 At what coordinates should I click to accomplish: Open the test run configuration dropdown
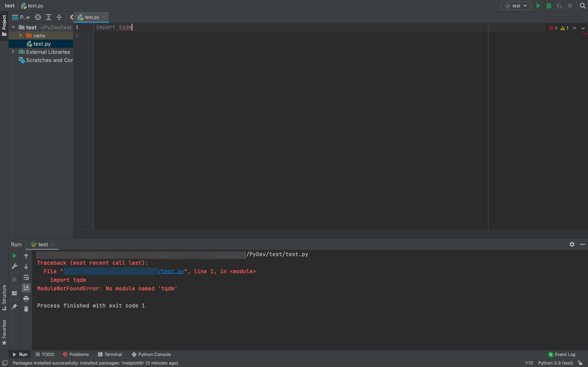[x=516, y=6]
